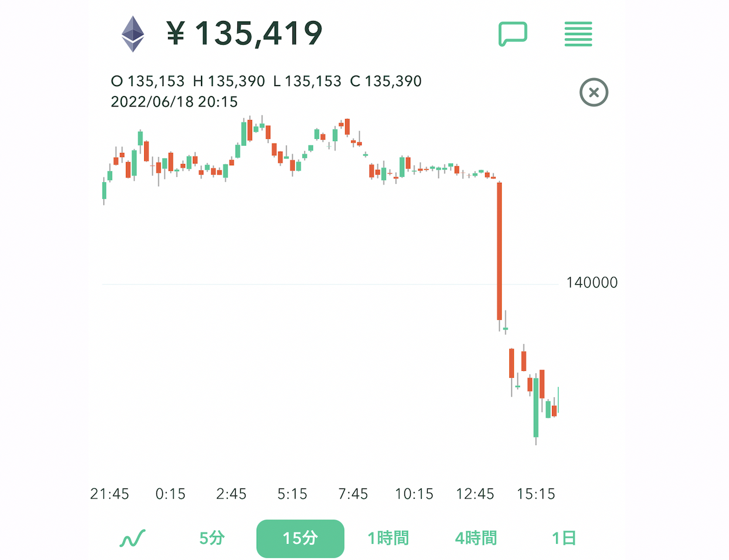Open the hamburger menu icon

point(578,34)
